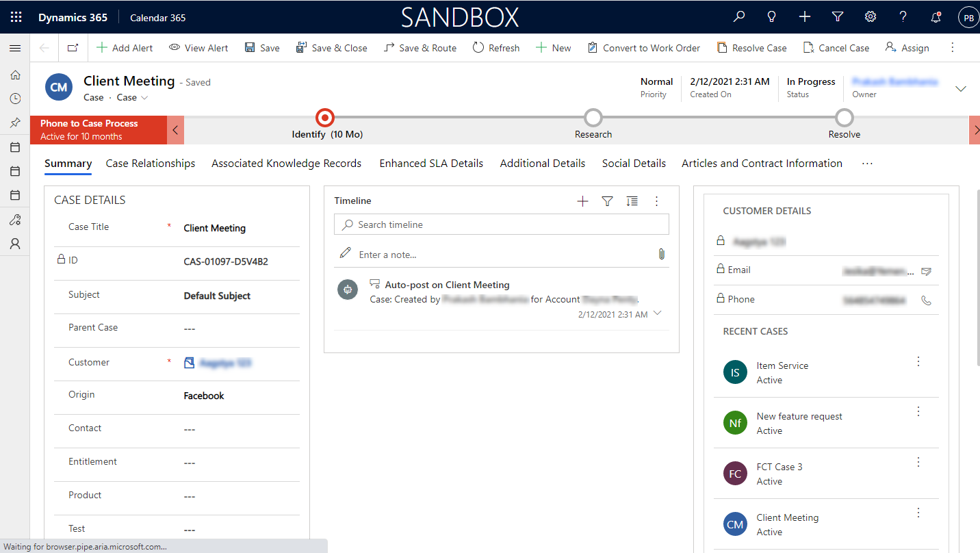Expand the auto-post timeline entry chevron
Screen dimensions: 980x553
658,313
